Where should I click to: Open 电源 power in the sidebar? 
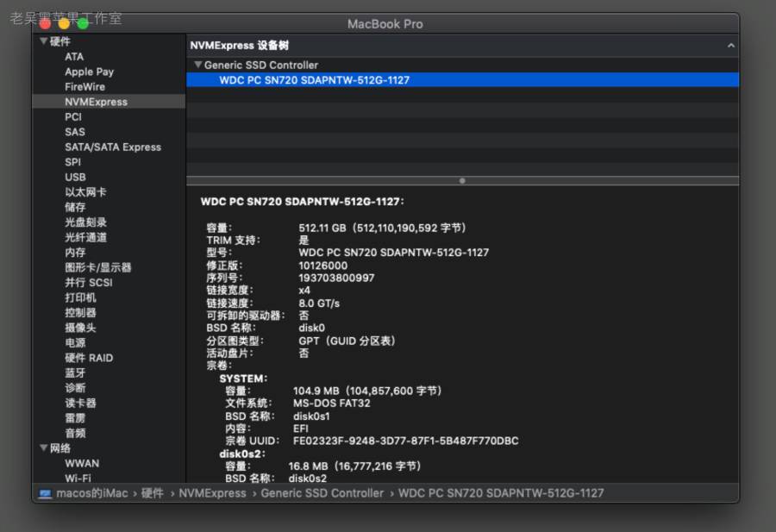coord(75,342)
